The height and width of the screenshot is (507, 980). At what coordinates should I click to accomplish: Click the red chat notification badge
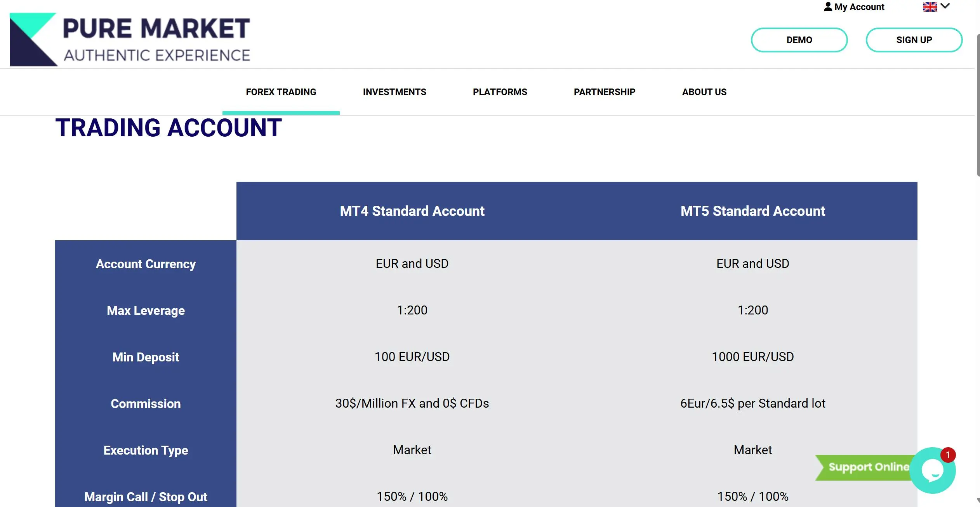coord(948,455)
